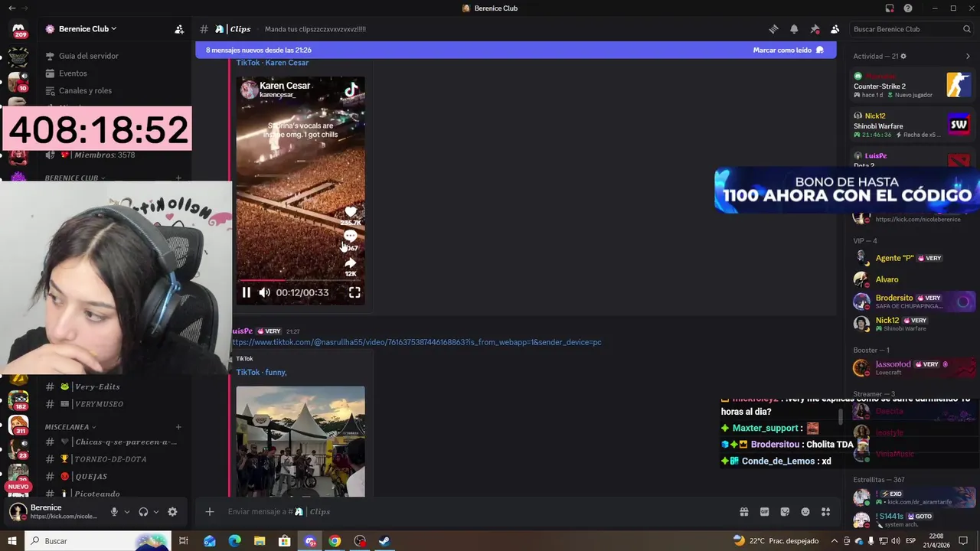Open TikTok · funny link
The height and width of the screenshot is (551, 980).
261,372
